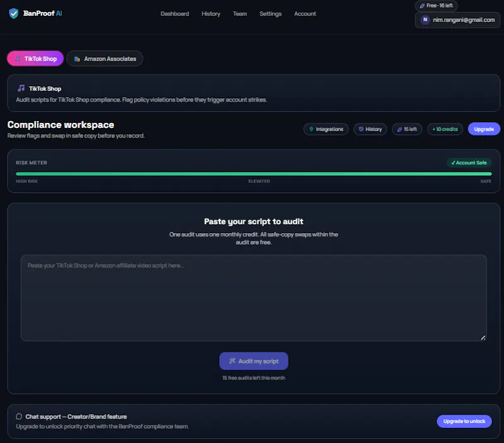Click the sparkle icon in Free badge
This screenshot has height=443, width=504.
coord(422,6)
